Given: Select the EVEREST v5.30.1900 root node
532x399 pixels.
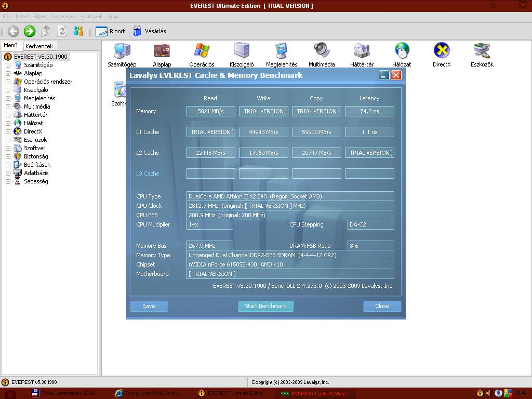Looking at the screenshot, I should click(x=41, y=57).
